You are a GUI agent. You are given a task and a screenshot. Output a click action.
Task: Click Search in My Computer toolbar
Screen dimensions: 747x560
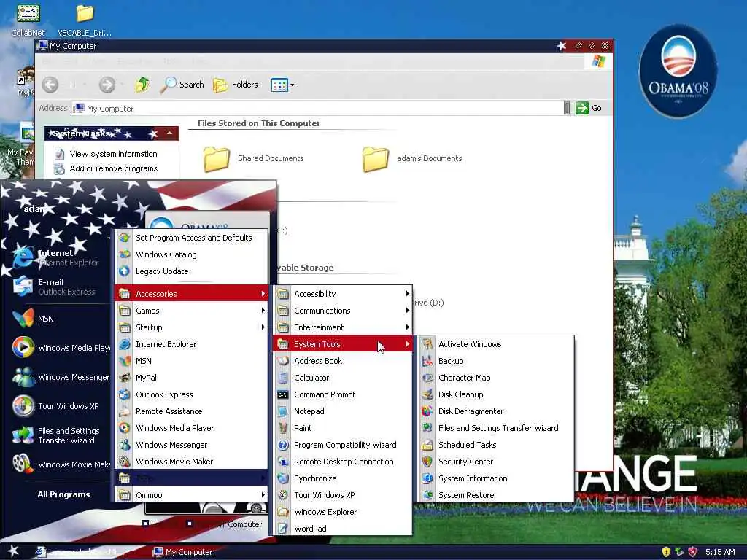182,85
